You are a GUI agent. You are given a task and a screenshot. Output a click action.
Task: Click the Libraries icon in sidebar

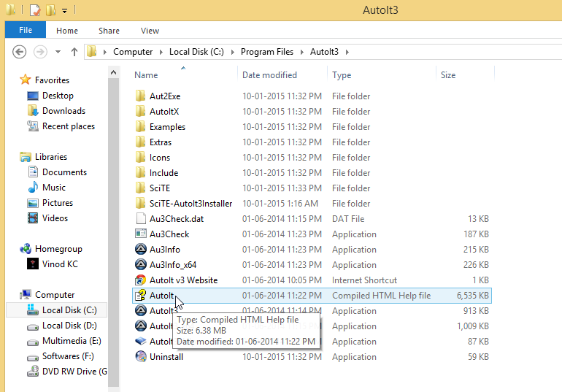point(25,157)
